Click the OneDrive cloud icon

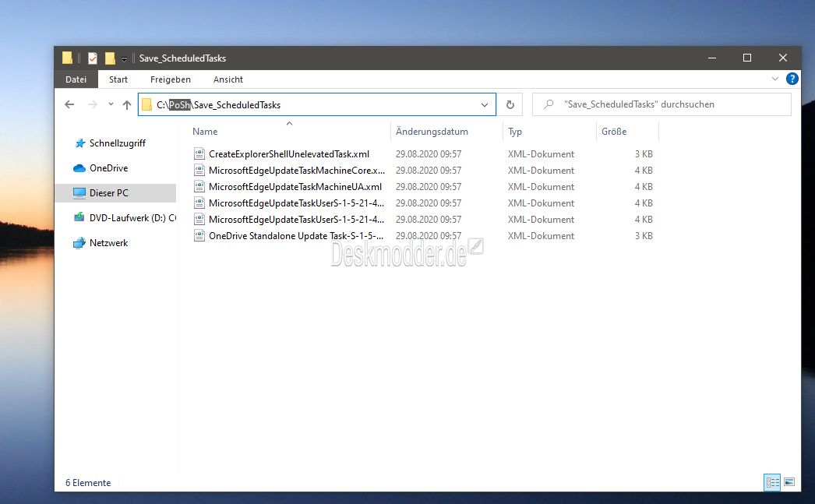click(x=79, y=168)
